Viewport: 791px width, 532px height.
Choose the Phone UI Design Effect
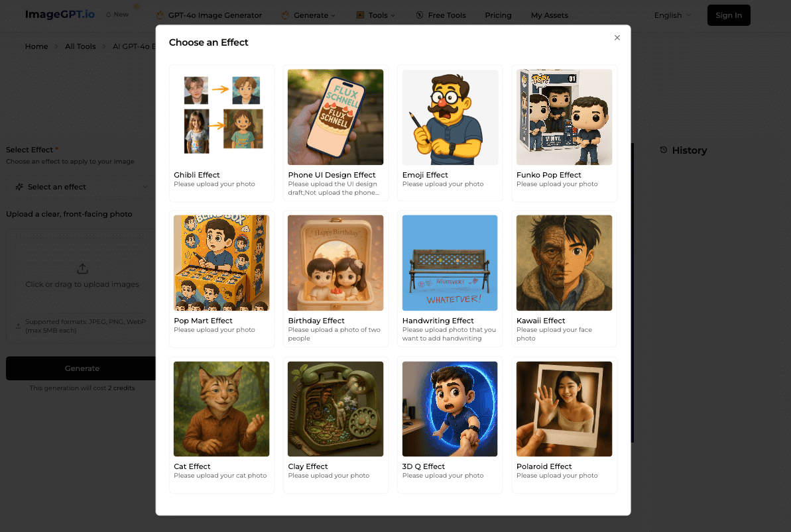tap(335, 133)
